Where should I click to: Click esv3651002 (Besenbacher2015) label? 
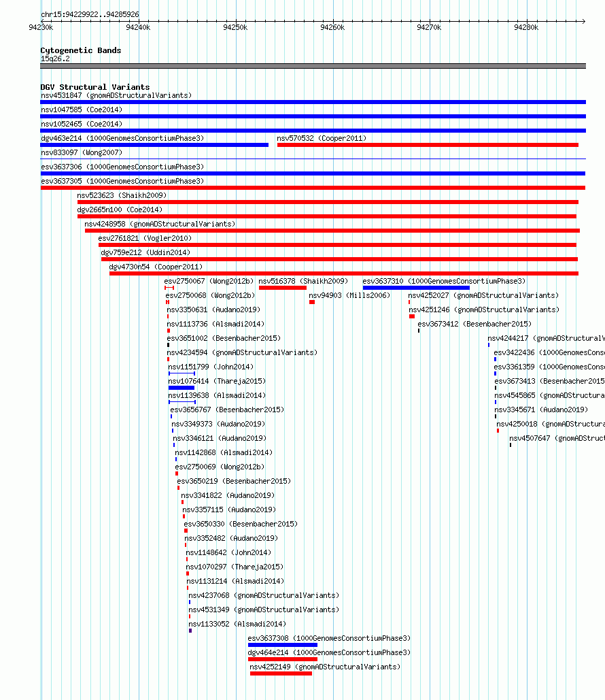coord(224,338)
